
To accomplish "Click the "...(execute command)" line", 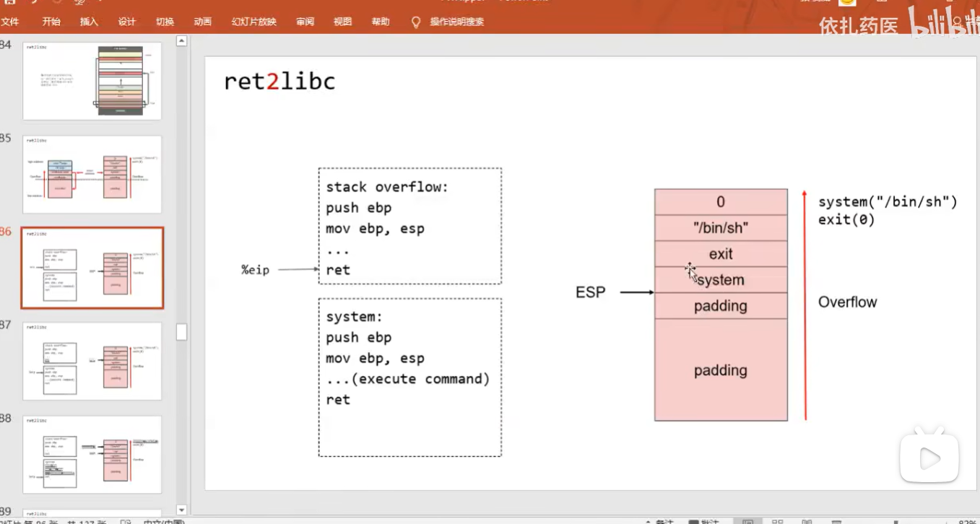I will tap(408, 379).
